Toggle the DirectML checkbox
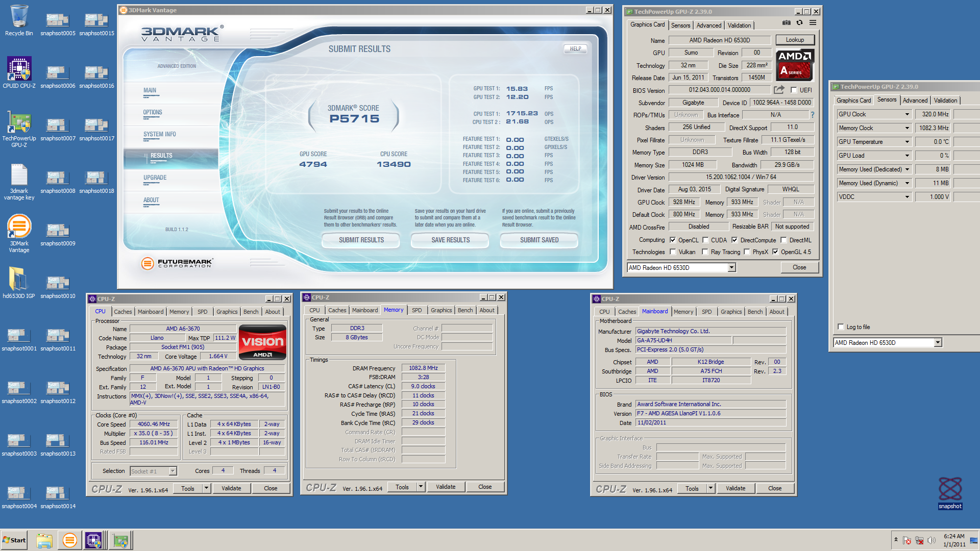This screenshot has width=980, height=551. coord(783,240)
